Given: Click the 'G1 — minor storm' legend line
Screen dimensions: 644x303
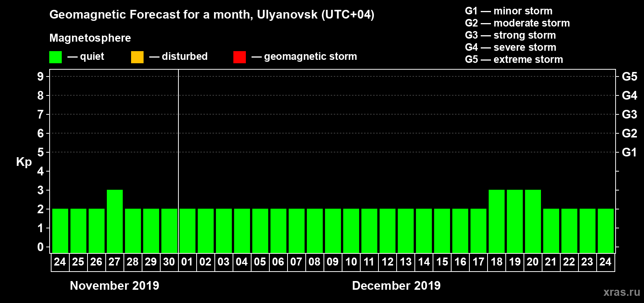Looking at the screenshot, I should tap(508, 11).
